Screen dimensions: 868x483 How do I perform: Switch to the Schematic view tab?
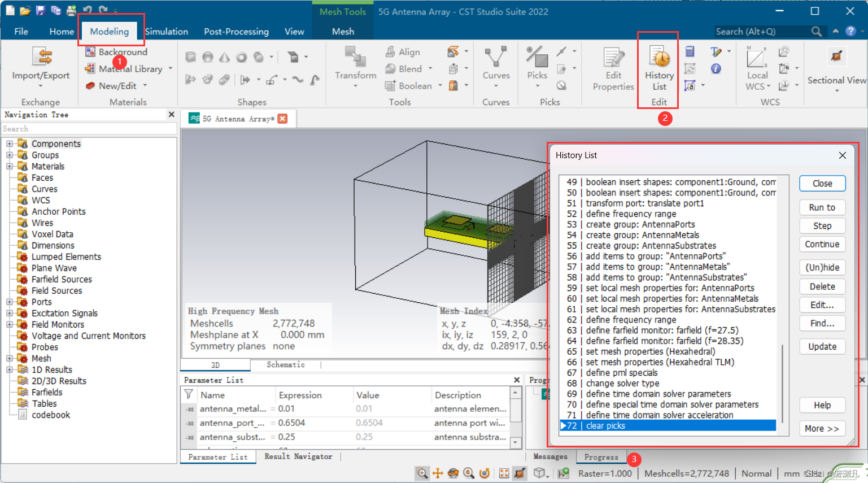[x=285, y=365]
